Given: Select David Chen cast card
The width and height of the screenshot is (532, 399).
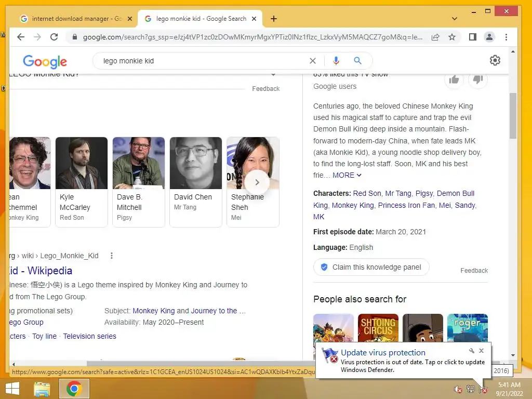Looking at the screenshot, I should point(196,182).
